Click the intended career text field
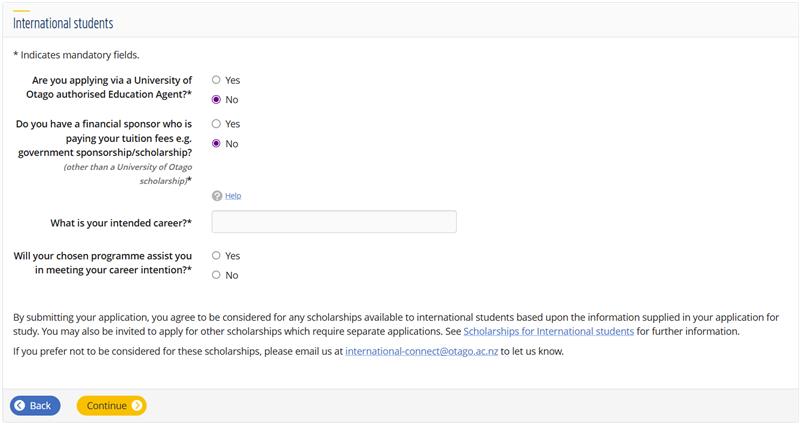 click(x=334, y=222)
